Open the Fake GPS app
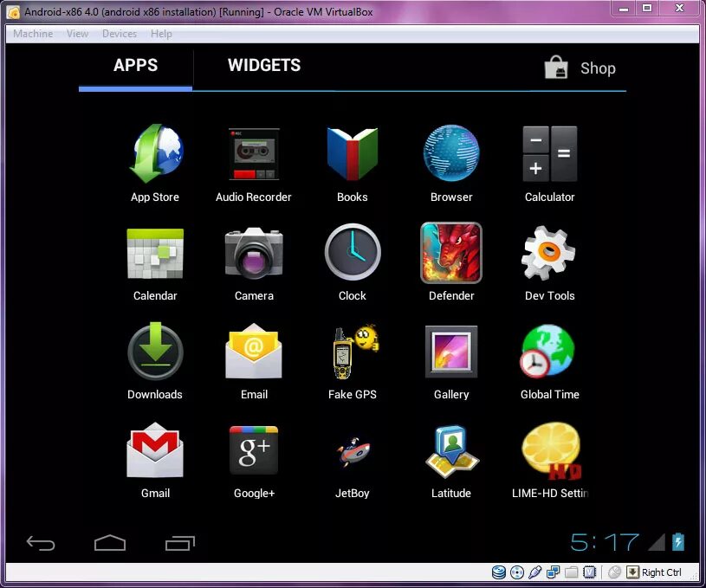 355,352
